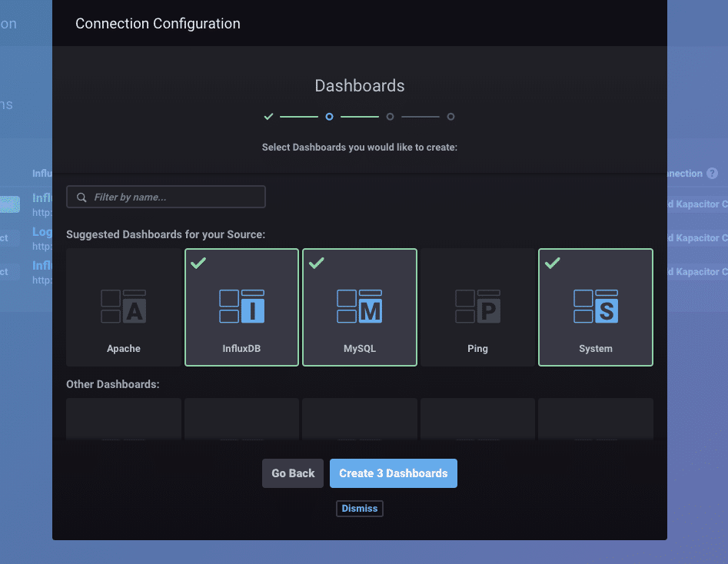
Task: Click the completed first step checkmark
Action: tap(268, 117)
